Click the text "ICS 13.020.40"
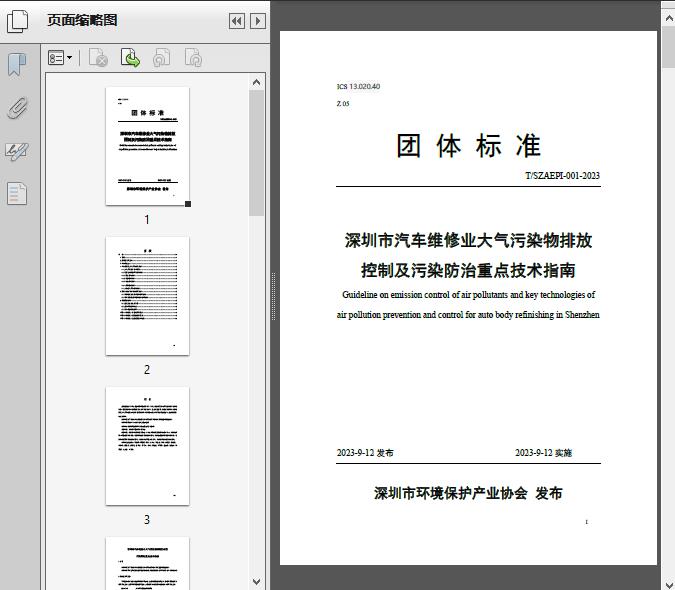 358,86
